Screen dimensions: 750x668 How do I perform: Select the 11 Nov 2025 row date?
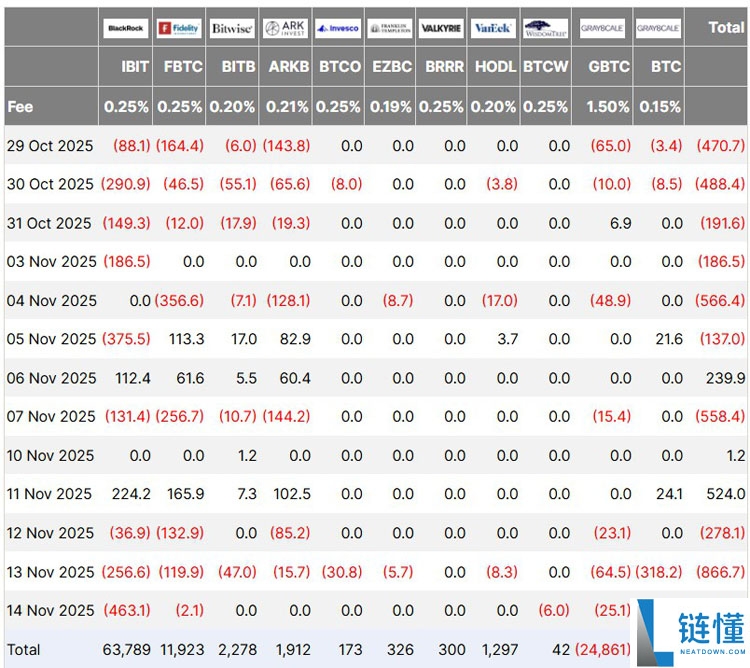(49, 493)
